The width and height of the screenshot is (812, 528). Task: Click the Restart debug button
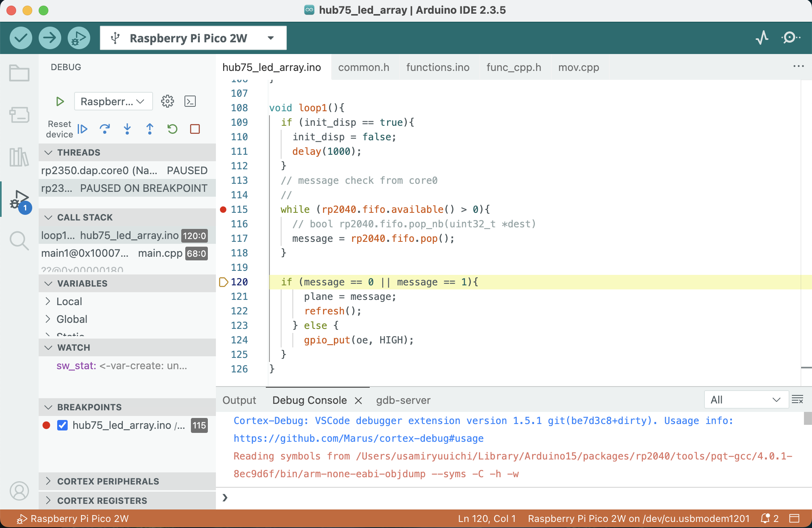click(172, 129)
